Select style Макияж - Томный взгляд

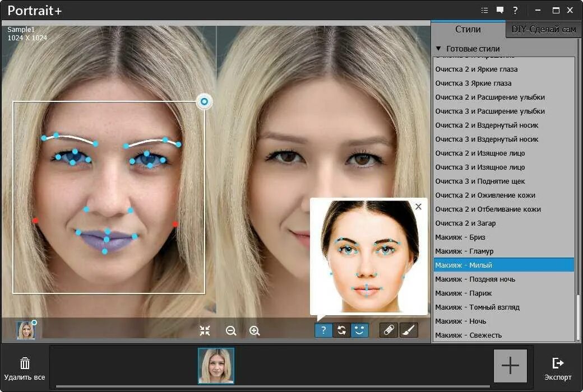[504, 307]
